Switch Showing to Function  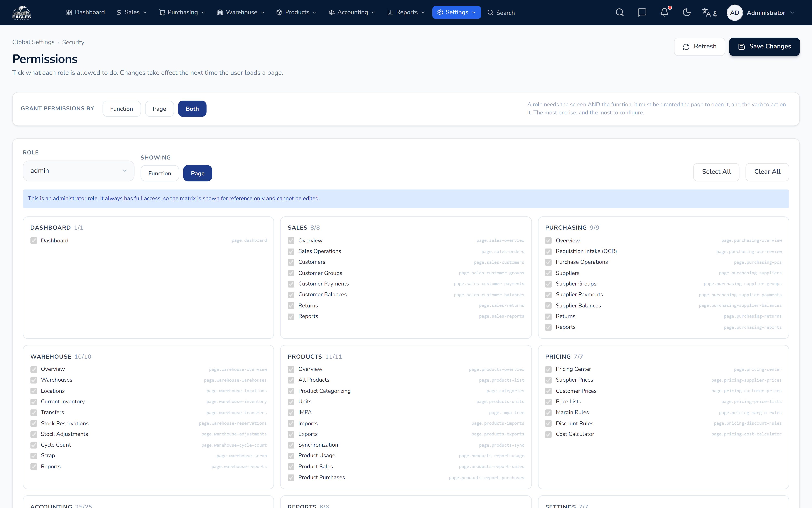pos(160,173)
